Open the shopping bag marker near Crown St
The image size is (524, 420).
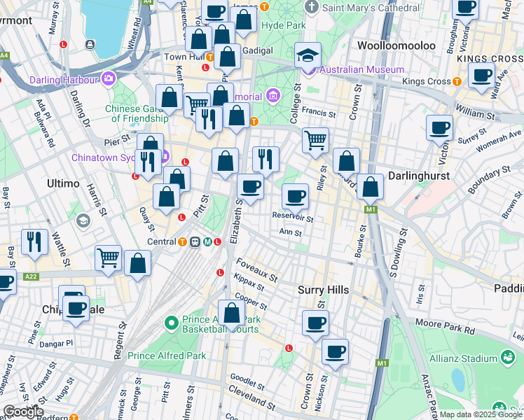pos(347,161)
